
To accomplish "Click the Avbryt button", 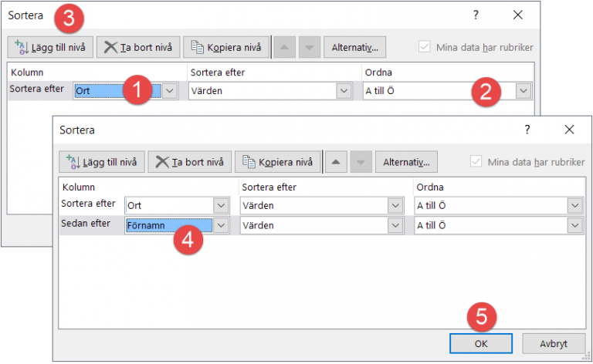I will (553, 343).
